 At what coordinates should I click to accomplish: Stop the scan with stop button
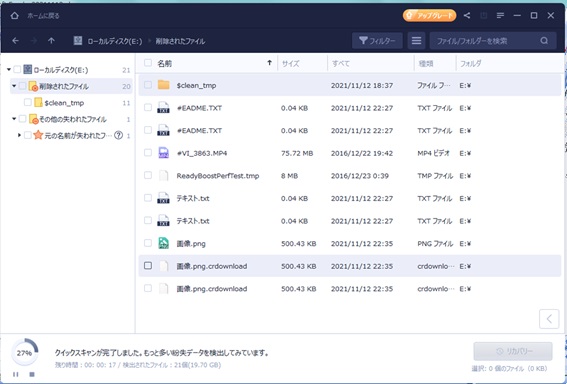tap(32, 374)
